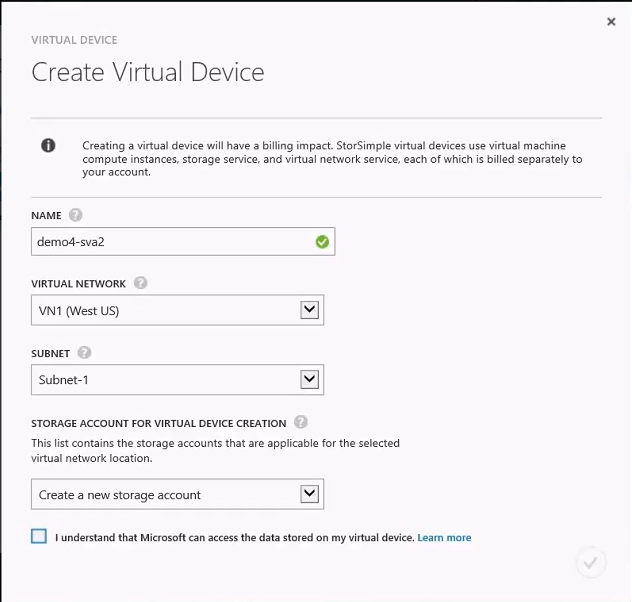Viewport: 632px width, 602px height.
Task: Click the complete checkmark button at bottom right
Action: (x=591, y=563)
